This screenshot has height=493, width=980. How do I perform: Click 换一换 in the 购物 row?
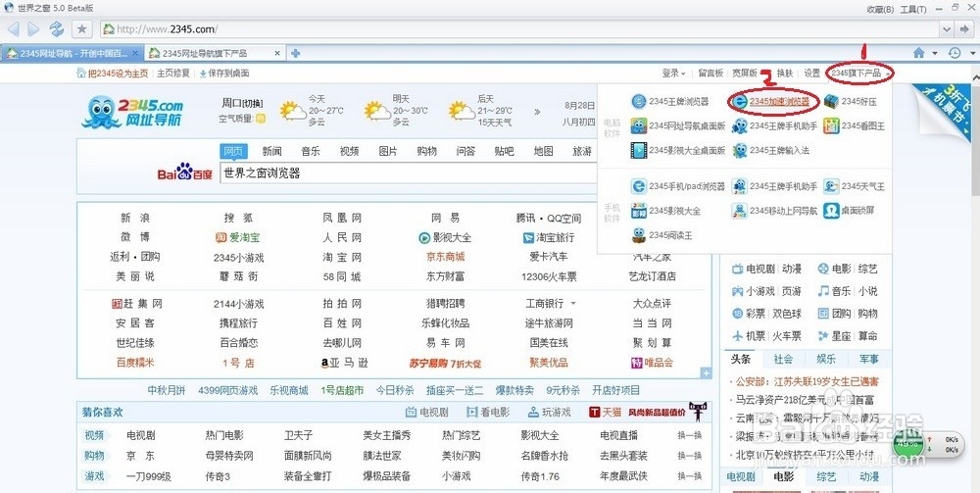pyautogui.click(x=689, y=456)
